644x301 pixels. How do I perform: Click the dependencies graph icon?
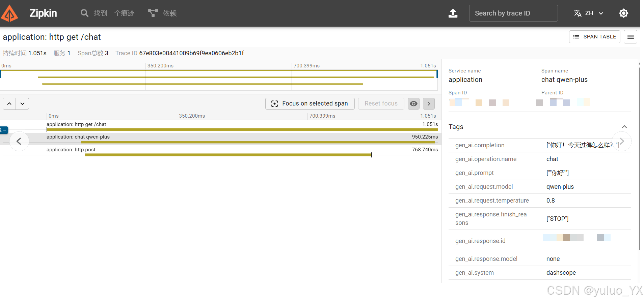pos(153,13)
